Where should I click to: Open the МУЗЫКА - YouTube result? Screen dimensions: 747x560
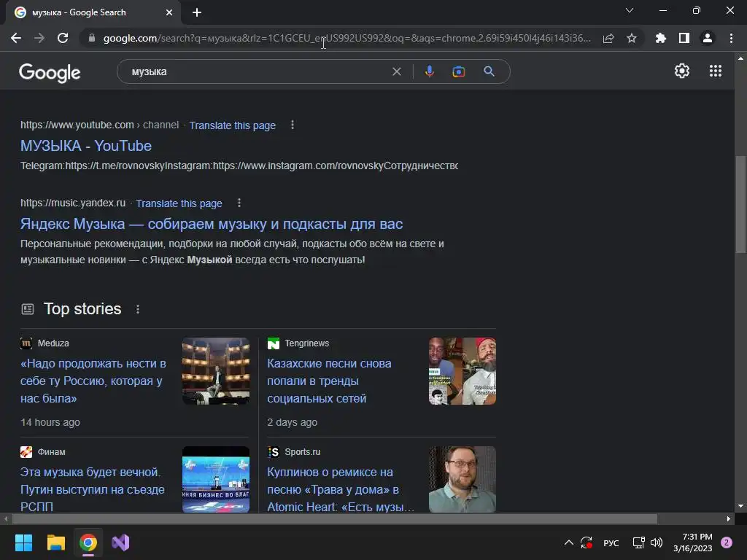86,146
